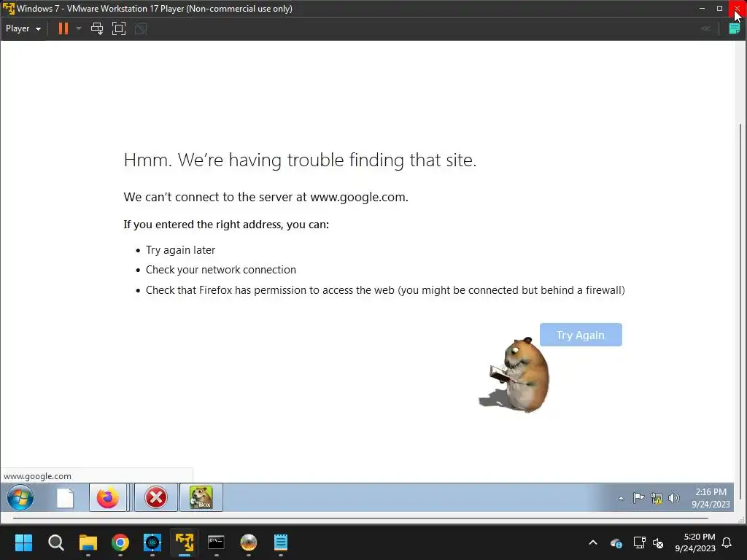The image size is (747, 560).
Task: Click network icon in Windows 7 tray
Action: click(x=656, y=499)
